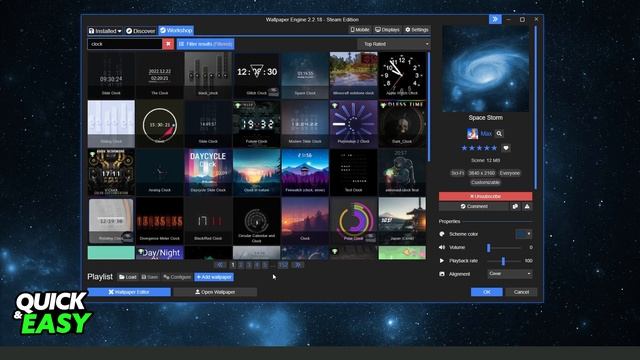Click the 3840 x 2160 resolution tag

482,173
